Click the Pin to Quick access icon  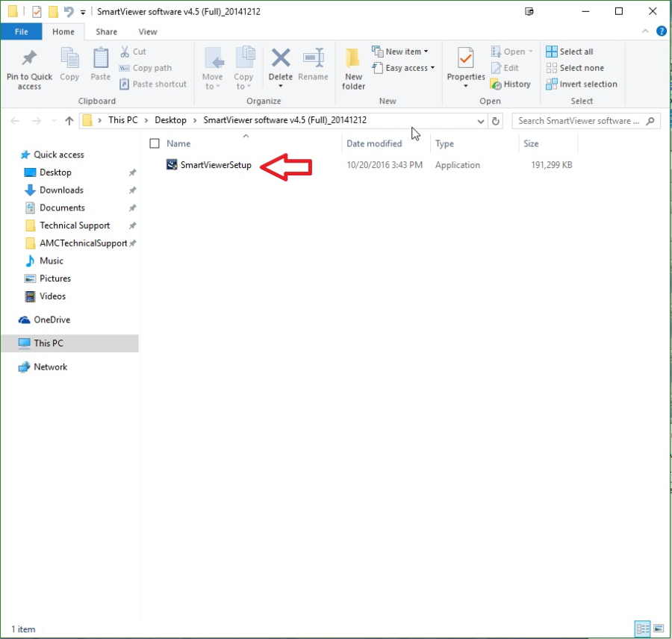[x=29, y=58]
